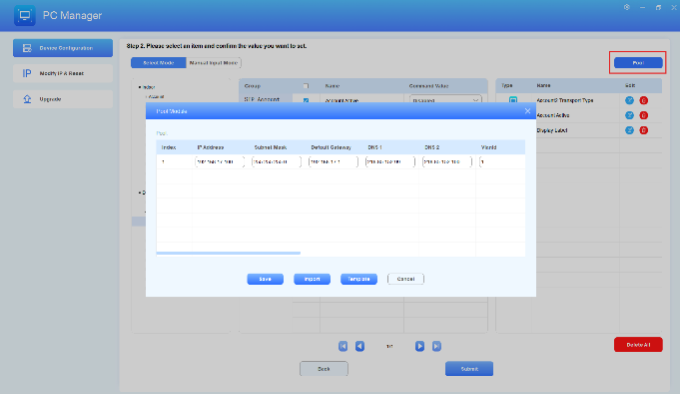Viewport: 680px width, 394px height.
Task: Go to the last page
Action: coord(436,346)
